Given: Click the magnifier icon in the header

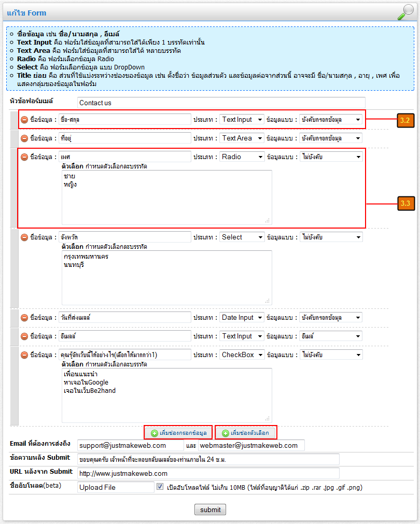Looking at the screenshot, I should click(405, 12).
